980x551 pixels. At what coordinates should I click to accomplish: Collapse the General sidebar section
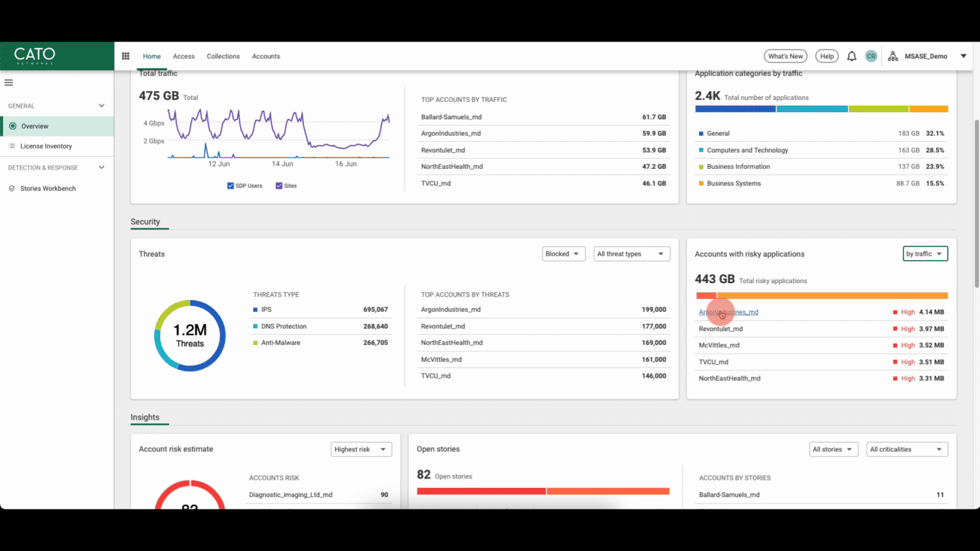point(101,106)
